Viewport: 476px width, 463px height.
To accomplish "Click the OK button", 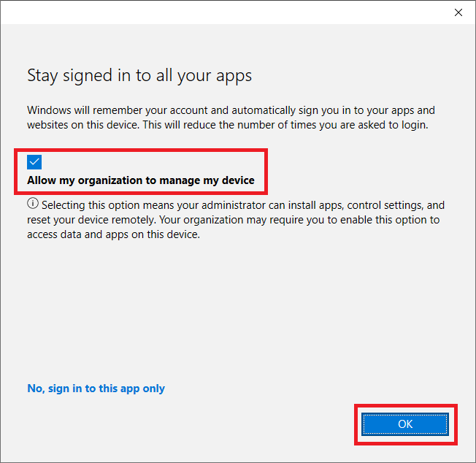I will coord(405,424).
